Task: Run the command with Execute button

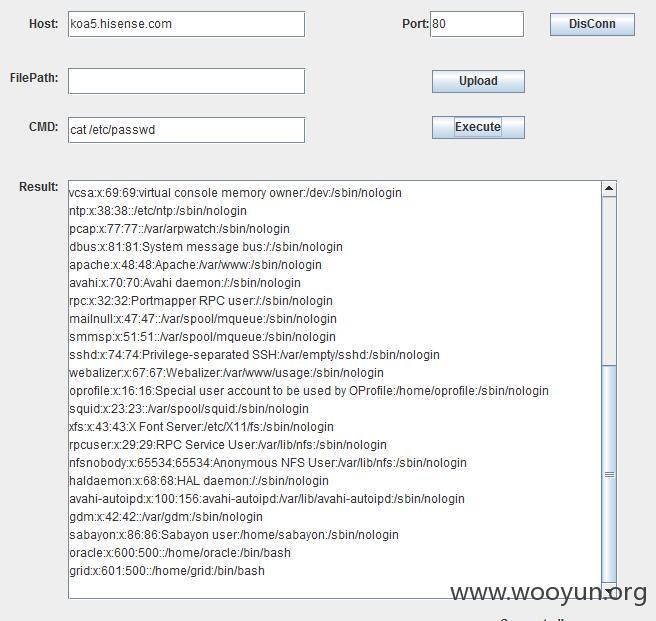Action: [x=478, y=127]
